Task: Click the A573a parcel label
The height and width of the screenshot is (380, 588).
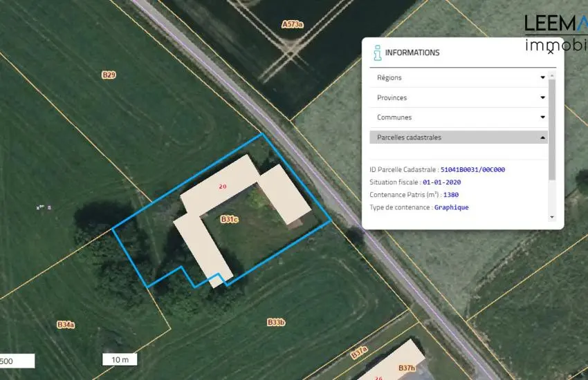Action: [x=292, y=24]
